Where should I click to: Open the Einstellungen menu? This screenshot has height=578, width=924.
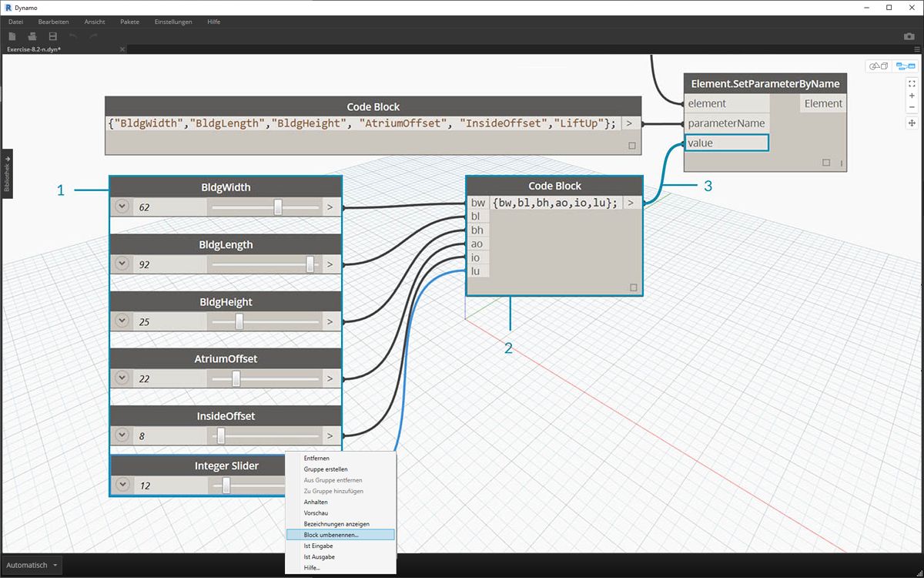pos(173,22)
